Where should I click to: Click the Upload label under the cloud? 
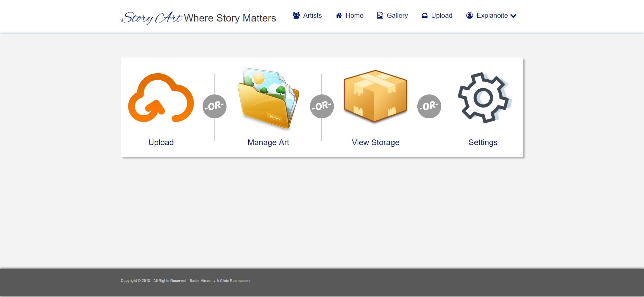(161, 142)
